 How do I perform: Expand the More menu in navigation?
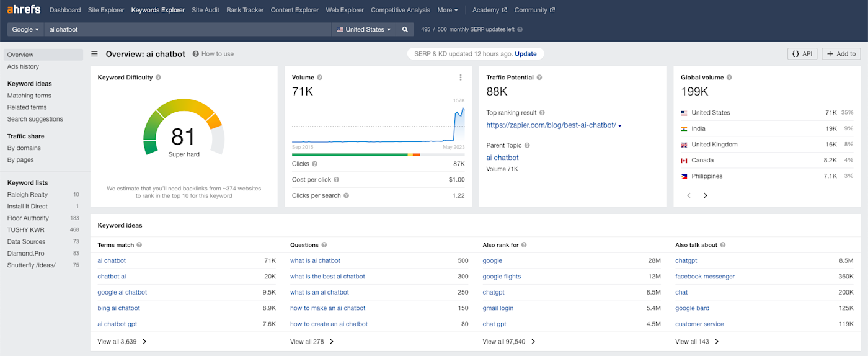pyautogui.click(x=448, y=10)
